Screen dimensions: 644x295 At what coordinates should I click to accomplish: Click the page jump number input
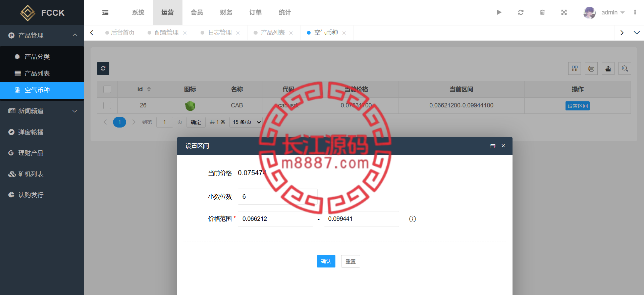(x=164, y=122)
